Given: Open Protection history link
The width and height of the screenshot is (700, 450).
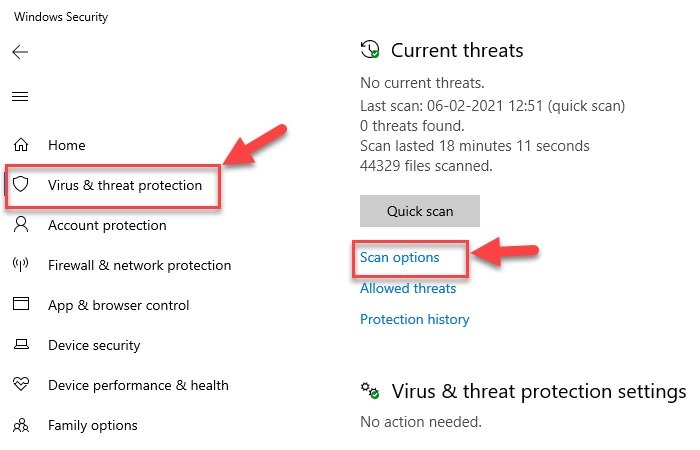Looking at the screenshot, I should coord(414,319).
